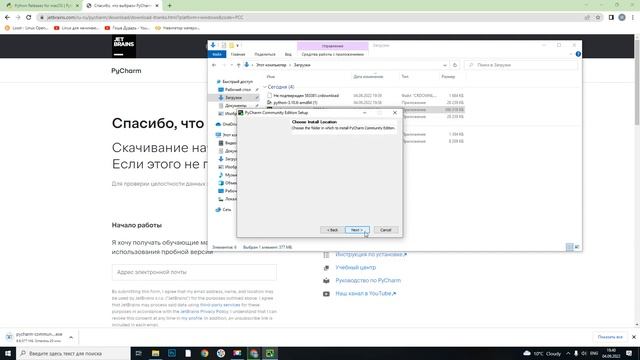Open the Файл tab in File Explorer
Screen dimensions: 640x360
pos(217,54)
